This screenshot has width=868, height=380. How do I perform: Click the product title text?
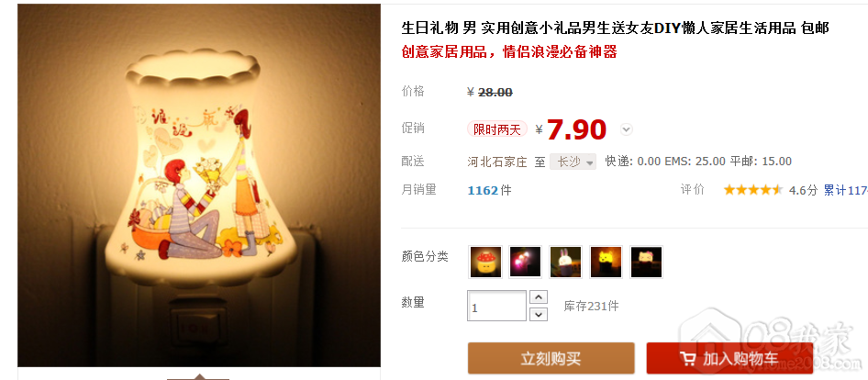pyautogui.click(x=615, y=28)
